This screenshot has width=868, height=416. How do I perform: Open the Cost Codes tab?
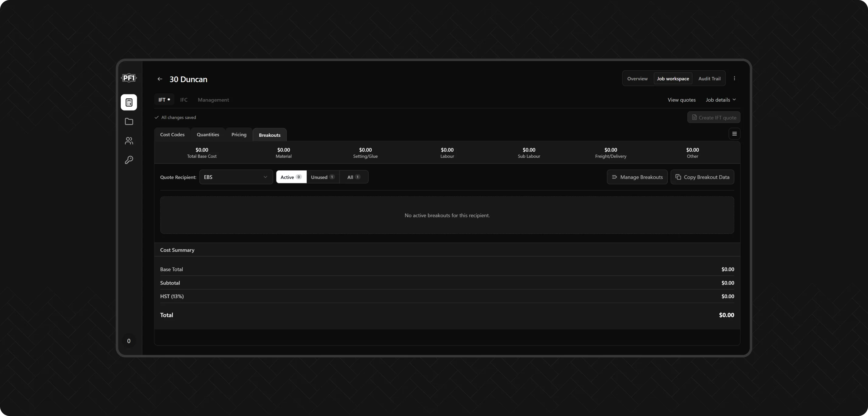click(x=172, y=135)
